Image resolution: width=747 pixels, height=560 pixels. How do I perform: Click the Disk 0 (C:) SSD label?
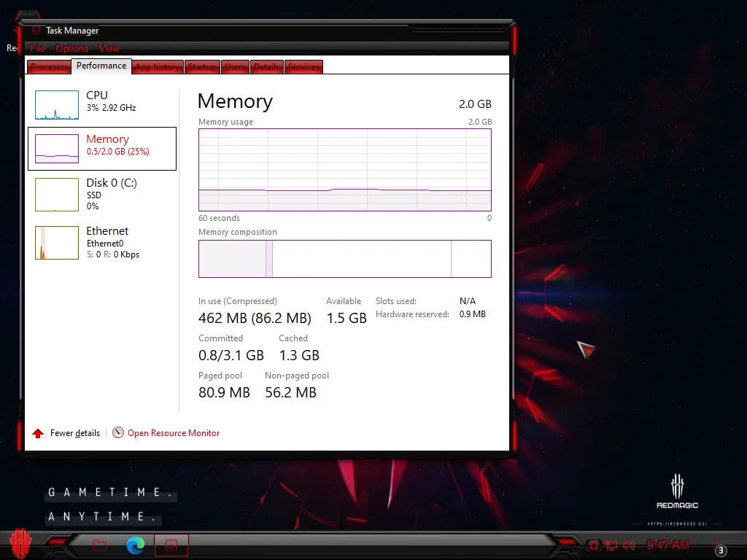coord(112,189)
